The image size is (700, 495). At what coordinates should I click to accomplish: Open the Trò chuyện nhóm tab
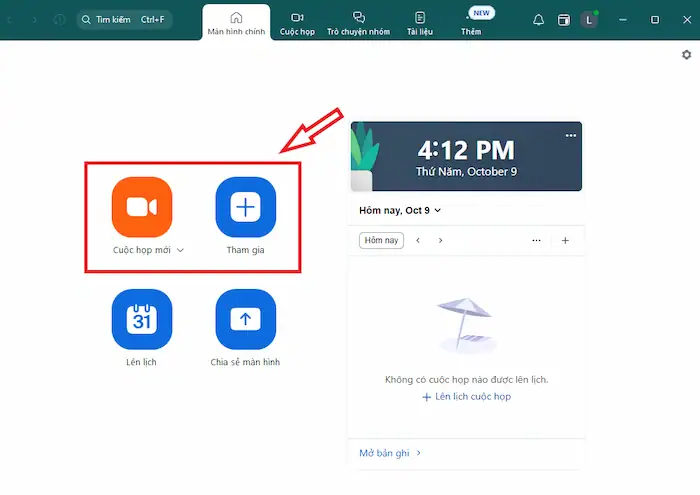tap(359, 23)
